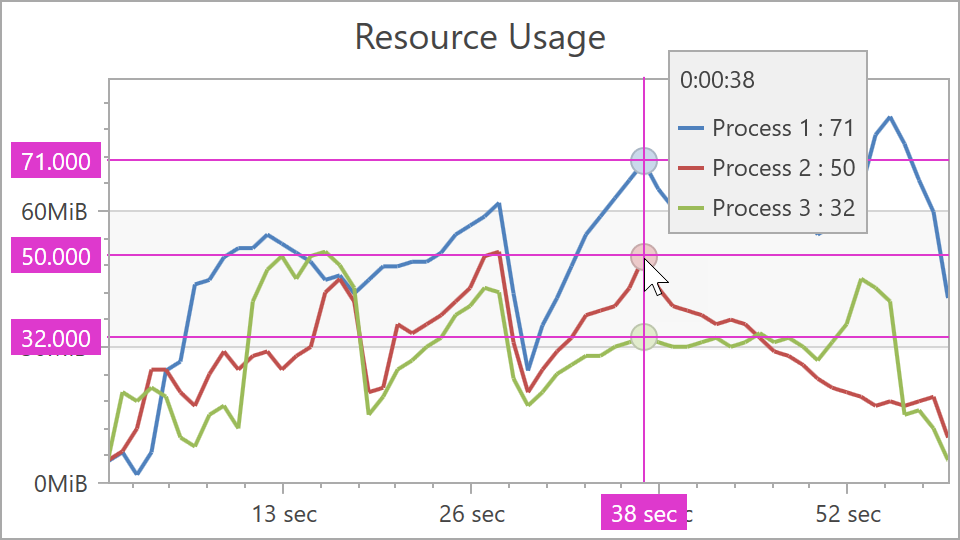
Task: Click the red line swatch in the tooltip
Action: [x=691, y=168]
